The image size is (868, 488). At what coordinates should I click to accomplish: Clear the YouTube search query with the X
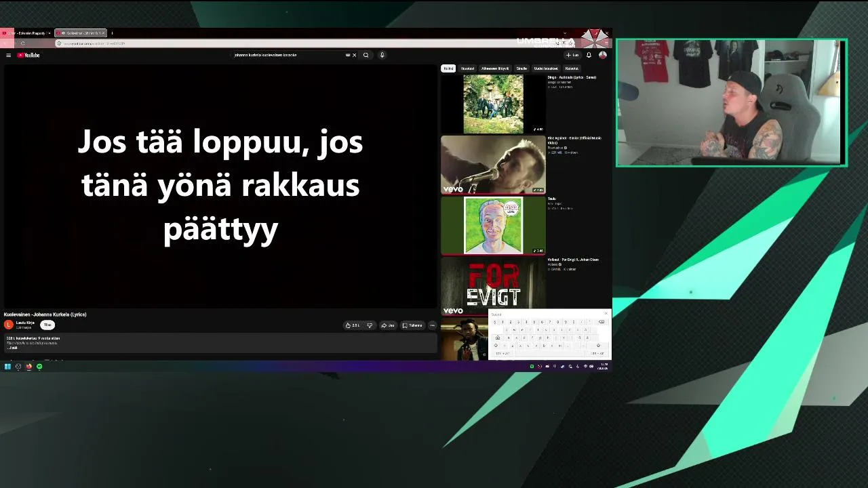pos(355,55)
